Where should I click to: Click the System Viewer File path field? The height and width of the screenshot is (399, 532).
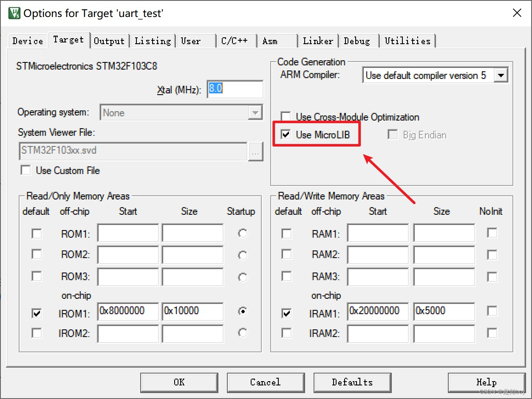click(x=133, y=152)
